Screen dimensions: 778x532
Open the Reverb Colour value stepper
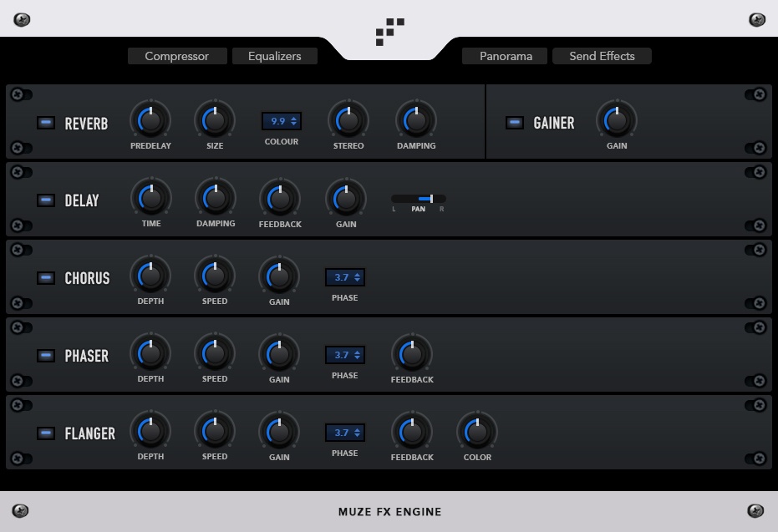pos(282,121)
